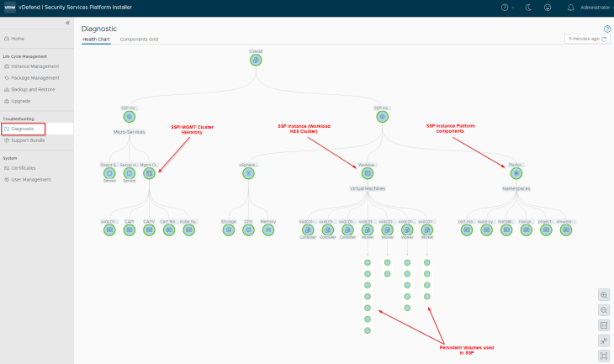Click the zoom out chart button
Image resolution: width=614 pixels, height=364 pixels.
click(604, 310)
